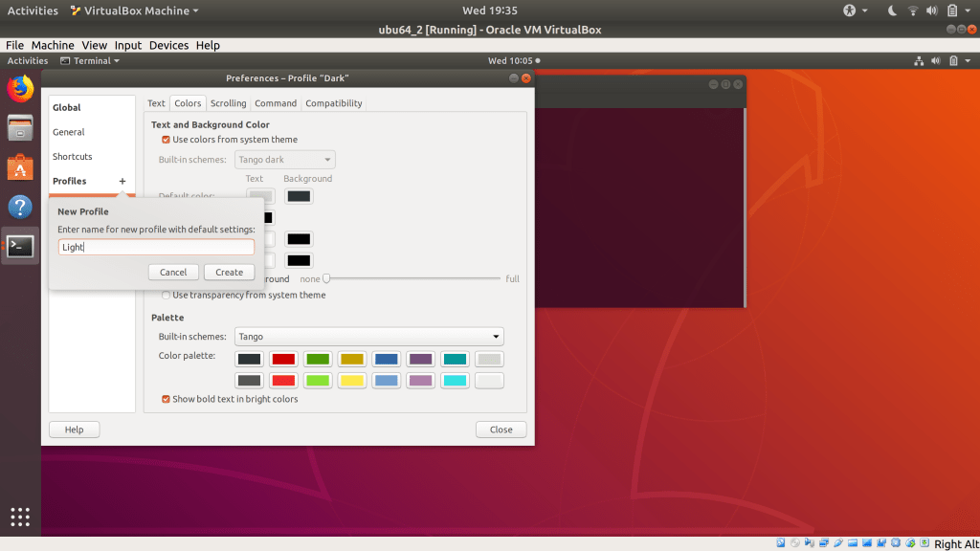980x551 pixels.
Task: Open the palette Built-in schemes dropdown
Action: coord(369,336)
